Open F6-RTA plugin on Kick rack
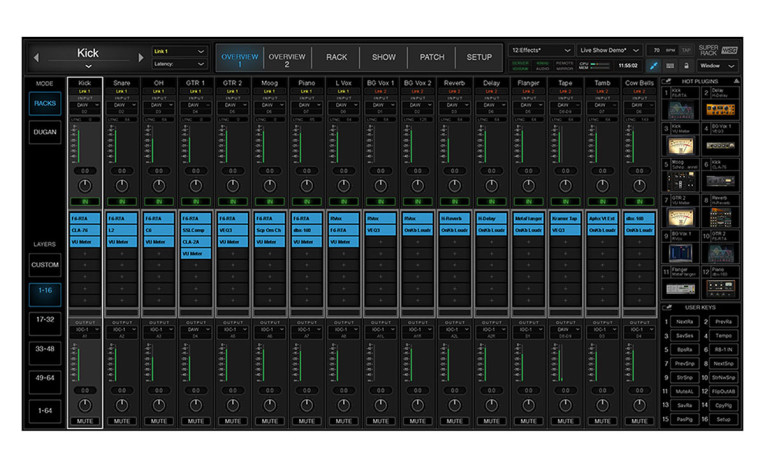Viewport: 765px width, 456px height. pos(85,218)
